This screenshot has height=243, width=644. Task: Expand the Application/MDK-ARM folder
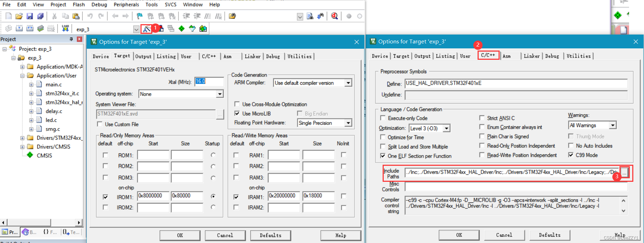coord(22,67)
